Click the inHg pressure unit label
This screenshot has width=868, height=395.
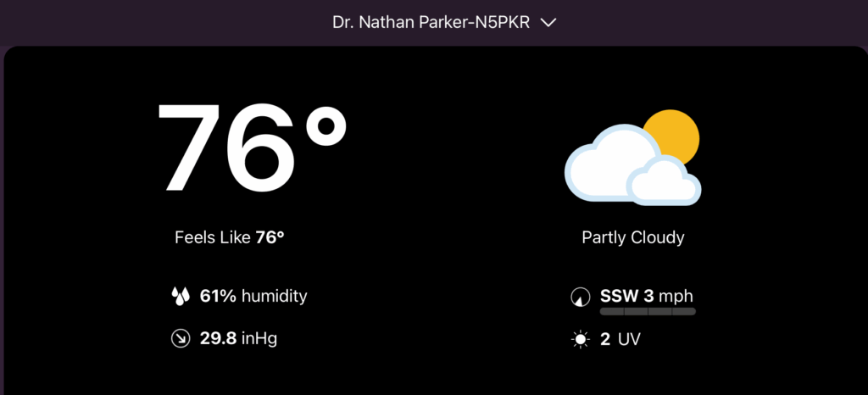point(258,339)
